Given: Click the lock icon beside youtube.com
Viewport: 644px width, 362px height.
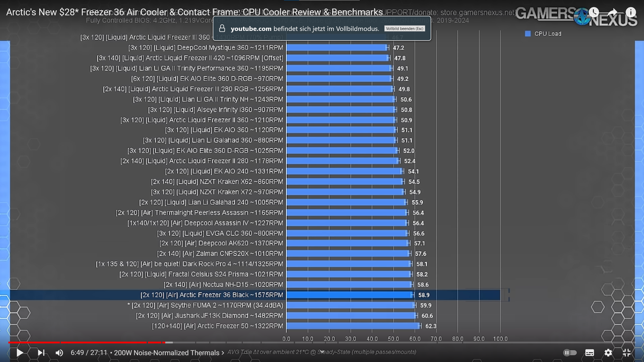Looking at the screenshot, I should (x=222, y=28).
